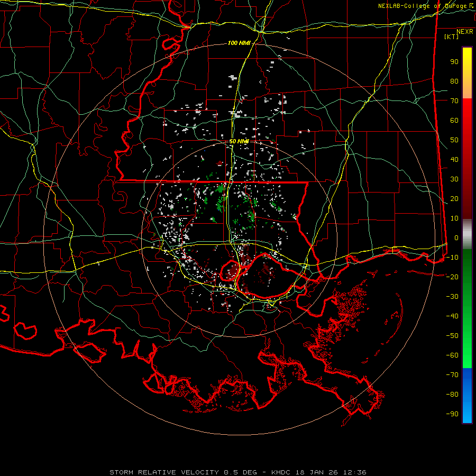Click the -10 value on the velocity scale

tap(452, 258)
